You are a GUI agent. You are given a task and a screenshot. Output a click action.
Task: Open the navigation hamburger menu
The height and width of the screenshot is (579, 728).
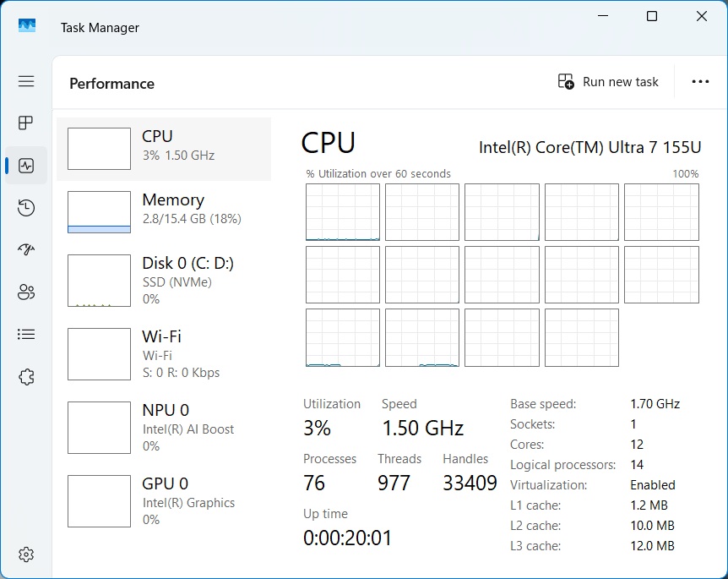26,81
